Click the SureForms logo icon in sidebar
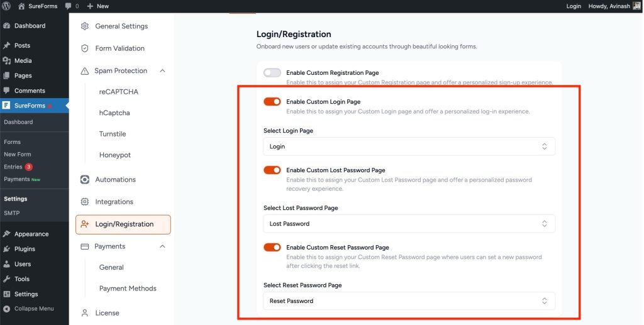The image size is (644, 325). (x=6, y=106)
